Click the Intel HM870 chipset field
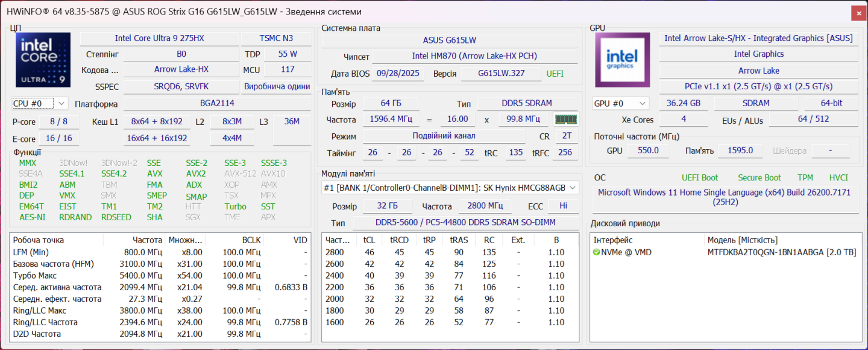 pos(474,56)
